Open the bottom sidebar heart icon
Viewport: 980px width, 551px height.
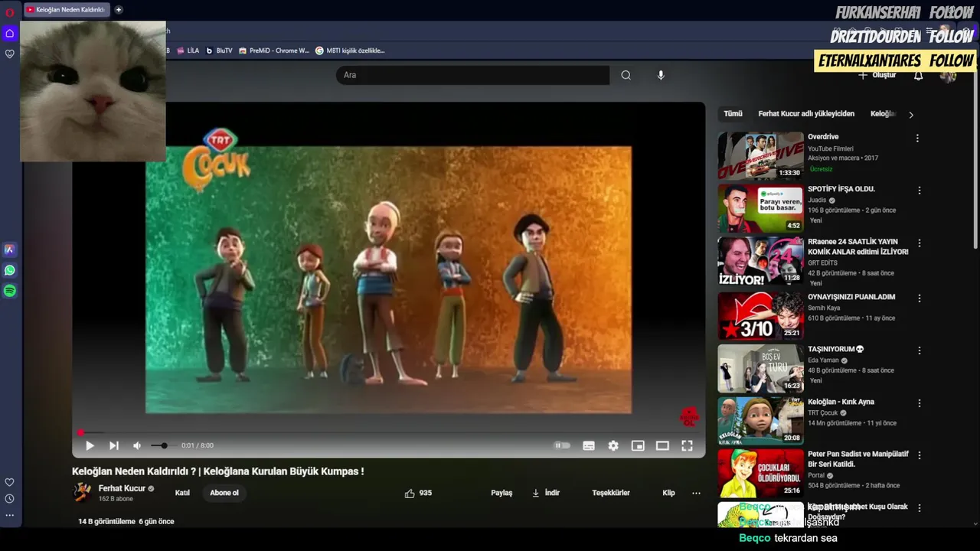point(10,482)
